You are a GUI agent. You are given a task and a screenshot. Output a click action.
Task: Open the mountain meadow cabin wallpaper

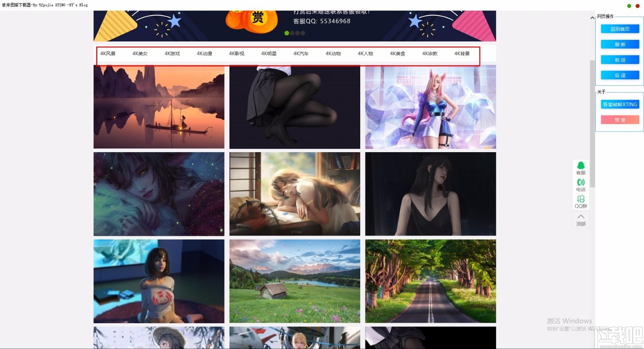[295, 281]
